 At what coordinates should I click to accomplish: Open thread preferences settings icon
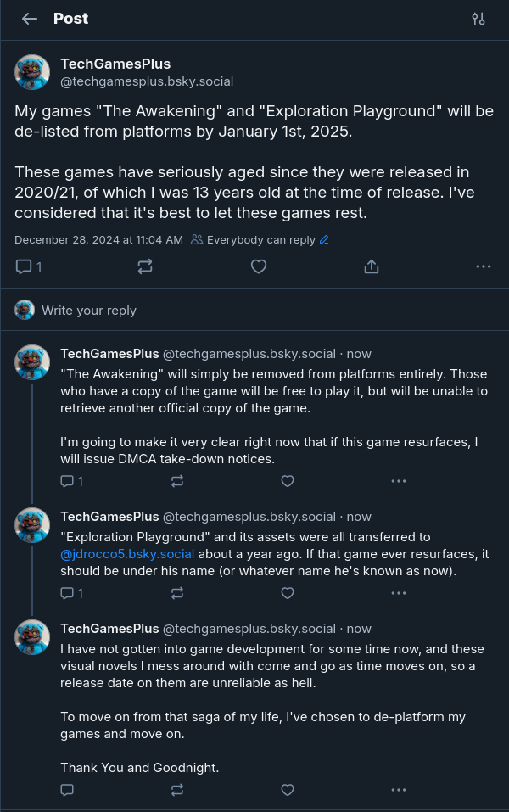(x=478, y=19)
